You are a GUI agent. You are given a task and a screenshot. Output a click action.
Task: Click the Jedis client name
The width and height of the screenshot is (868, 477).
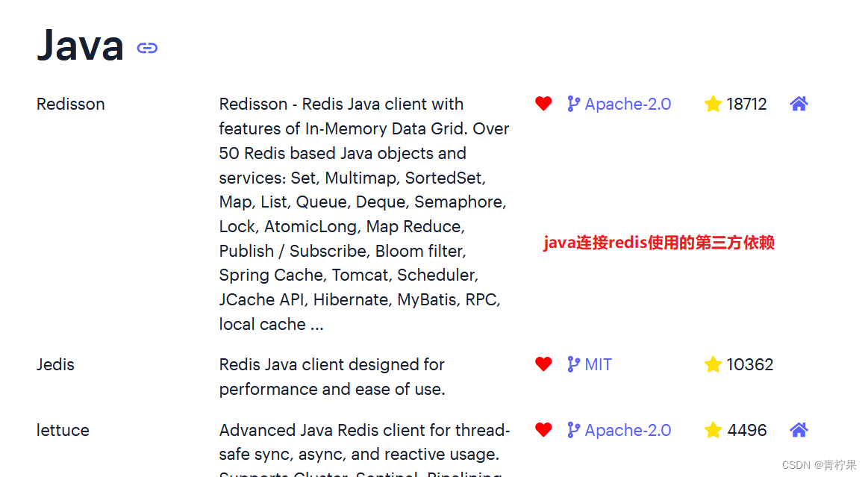pos(55,365)
